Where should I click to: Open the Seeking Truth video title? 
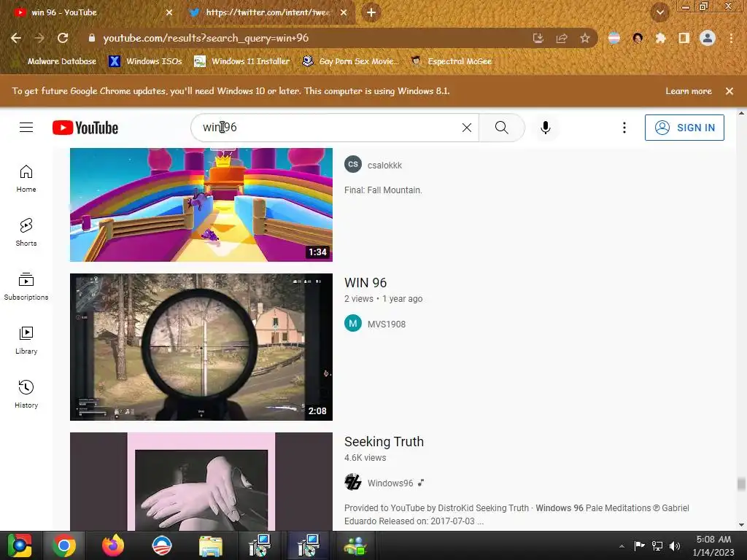[384, 442]
